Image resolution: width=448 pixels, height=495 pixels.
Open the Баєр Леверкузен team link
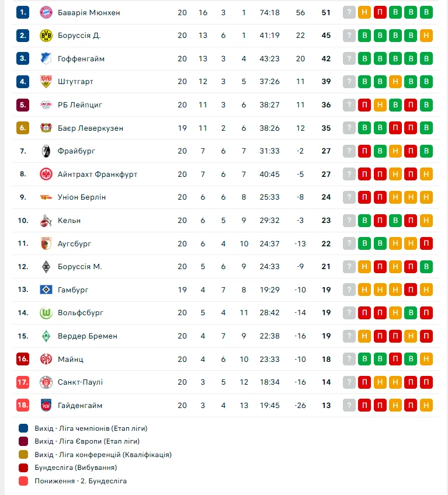tap(91, 128)
